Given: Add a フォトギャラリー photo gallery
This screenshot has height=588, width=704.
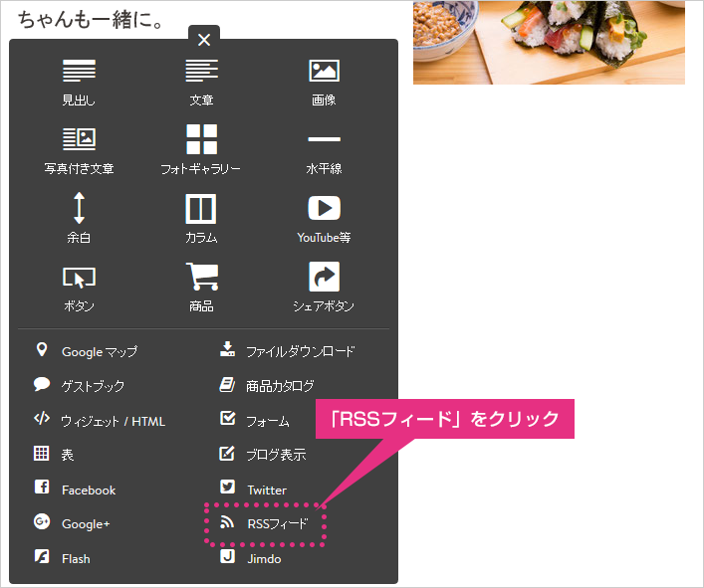Looking at the screenshot, I should tap(201, 150).
